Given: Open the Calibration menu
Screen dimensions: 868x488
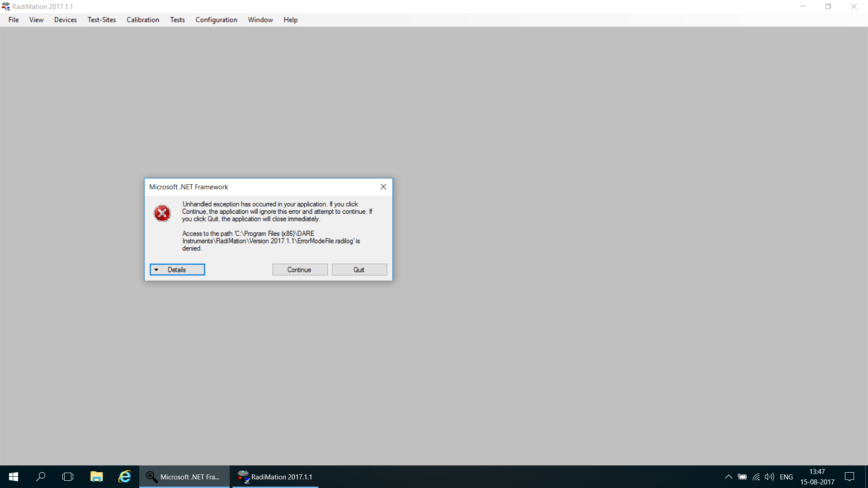Looking at the screenshot, I should pos(142,20).
